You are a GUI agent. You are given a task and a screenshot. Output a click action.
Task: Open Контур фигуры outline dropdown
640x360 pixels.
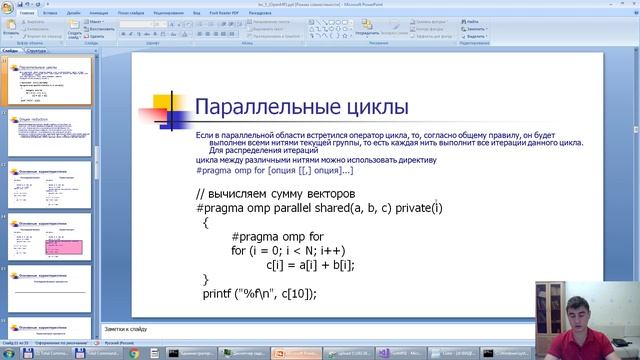(x=427, y=29)
